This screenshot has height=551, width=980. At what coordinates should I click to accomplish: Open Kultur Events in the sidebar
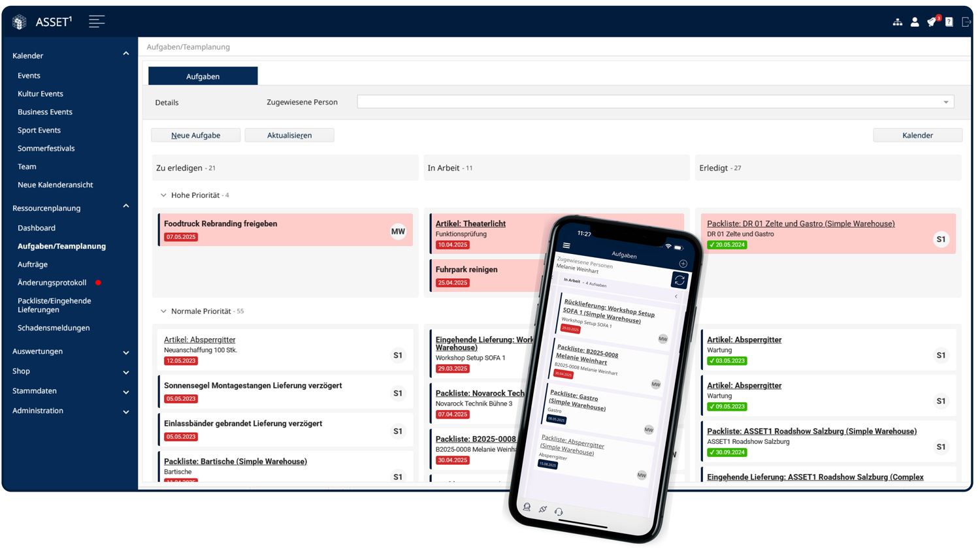41,94
